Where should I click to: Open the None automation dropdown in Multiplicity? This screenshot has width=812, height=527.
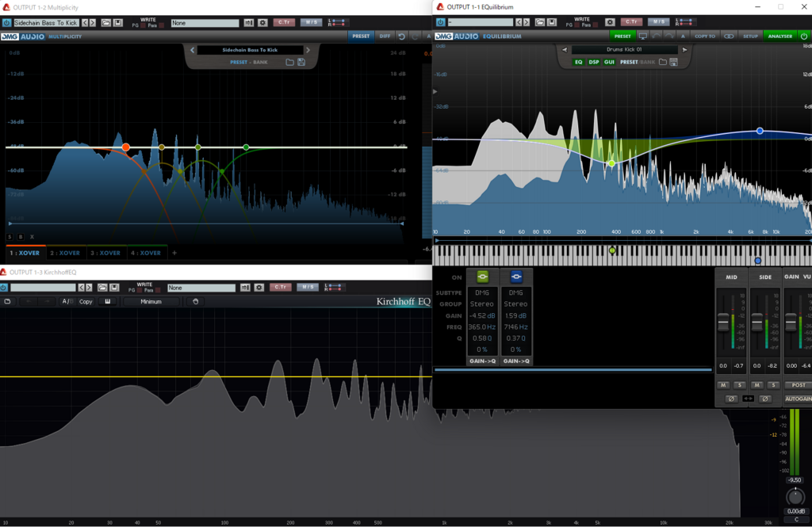click(x=204, y=23)
